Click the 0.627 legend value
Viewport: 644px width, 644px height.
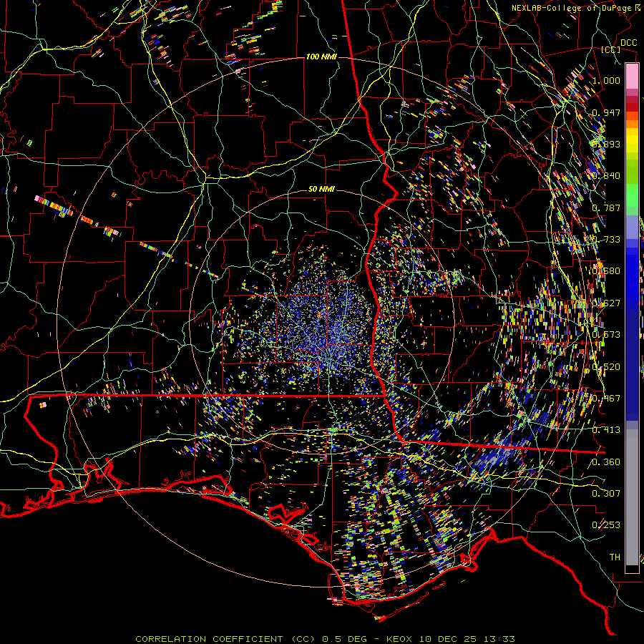point(606,303)
